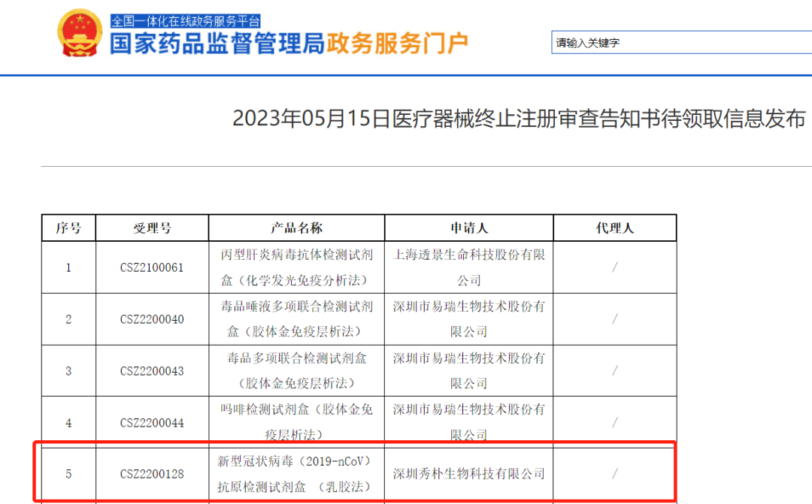Select applicant 上海透景生命科技股份有限公司
Viewport: 812px width, 504px height.
[468, 267]
